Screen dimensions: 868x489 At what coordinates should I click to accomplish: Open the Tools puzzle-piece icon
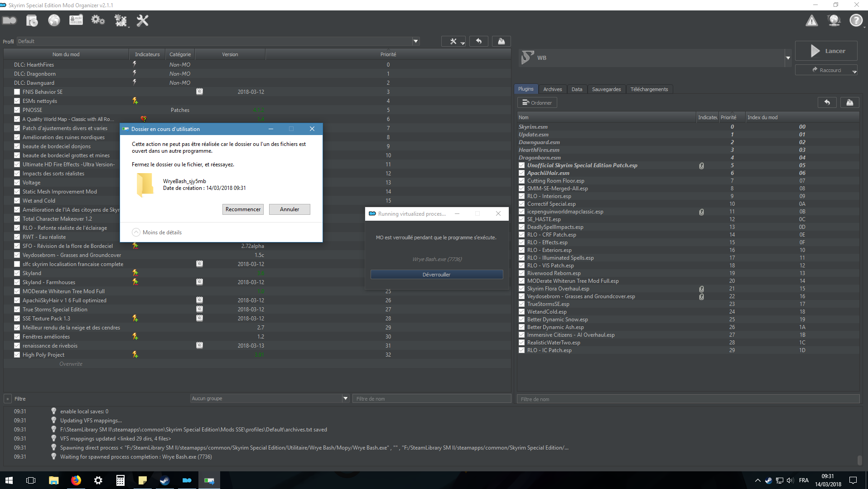pyautogui.click(x=121, y=20)
